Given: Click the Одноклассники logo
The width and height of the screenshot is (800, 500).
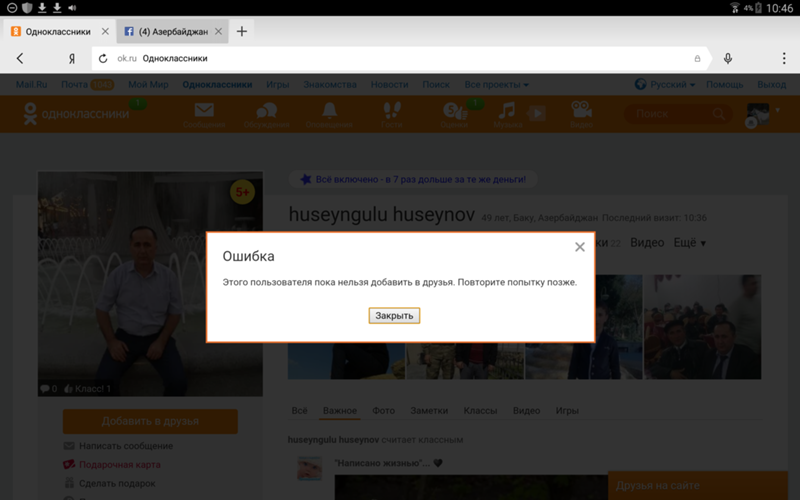Looking at the screenshot, I should point(77,113).
